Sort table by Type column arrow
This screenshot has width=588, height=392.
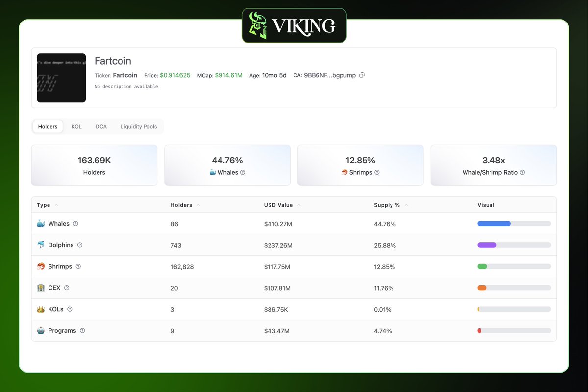[56, 205]
